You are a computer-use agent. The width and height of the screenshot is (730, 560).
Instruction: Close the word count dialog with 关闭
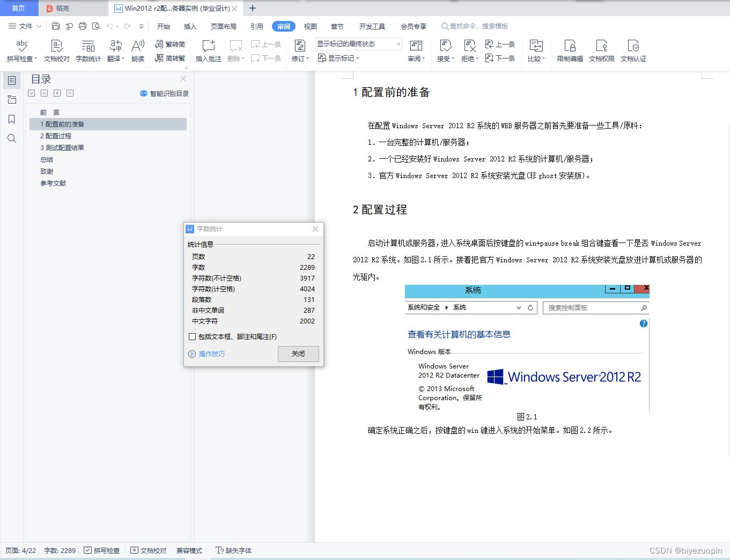tap(298, 353)
